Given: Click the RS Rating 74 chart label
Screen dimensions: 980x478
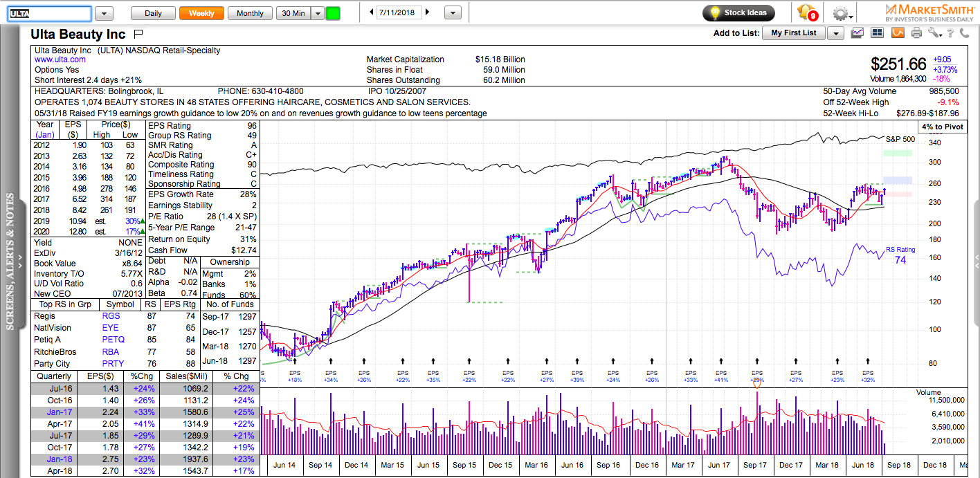Looking at the screenshot, I should click(900, 255).
